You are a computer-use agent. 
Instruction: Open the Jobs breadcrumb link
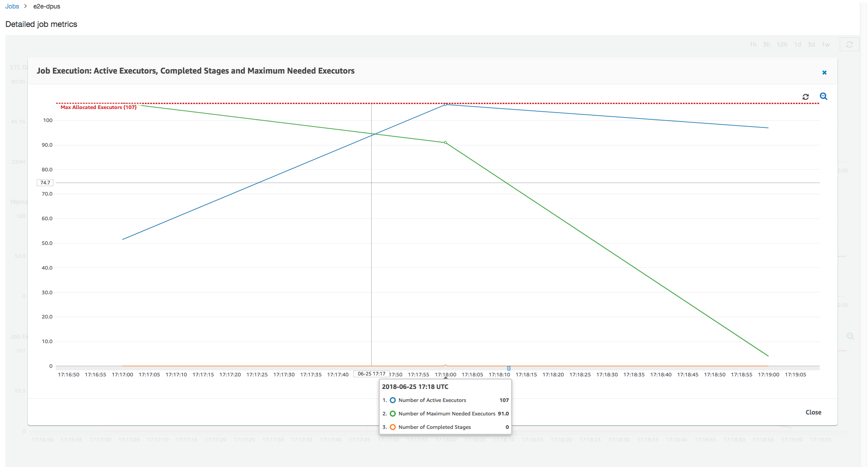[x=12, y=6]
